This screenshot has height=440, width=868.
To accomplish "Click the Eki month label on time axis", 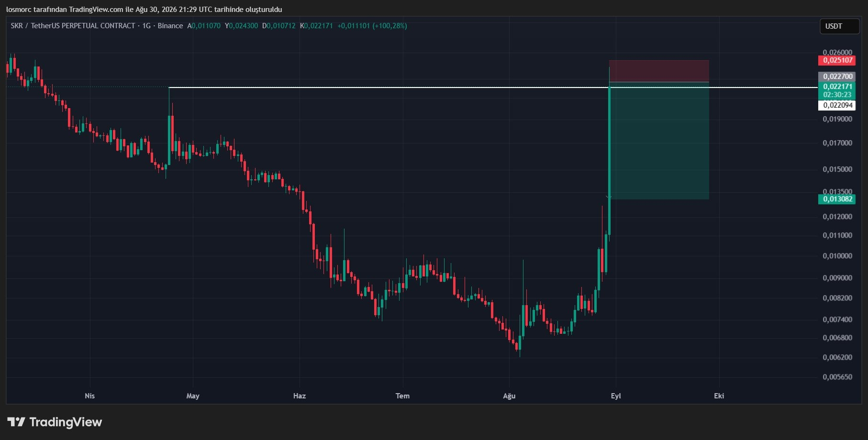I will (719, 396).
